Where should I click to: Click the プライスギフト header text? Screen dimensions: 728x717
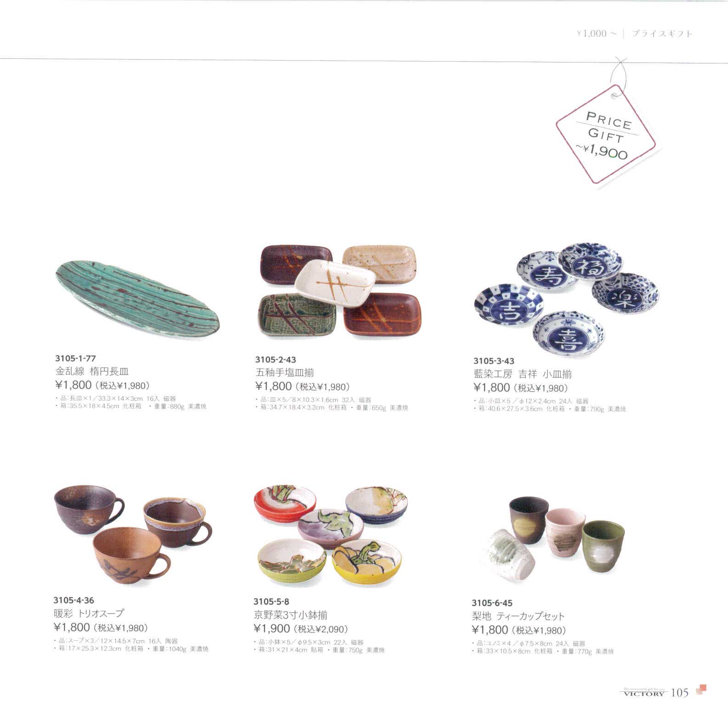coord(662,34)
